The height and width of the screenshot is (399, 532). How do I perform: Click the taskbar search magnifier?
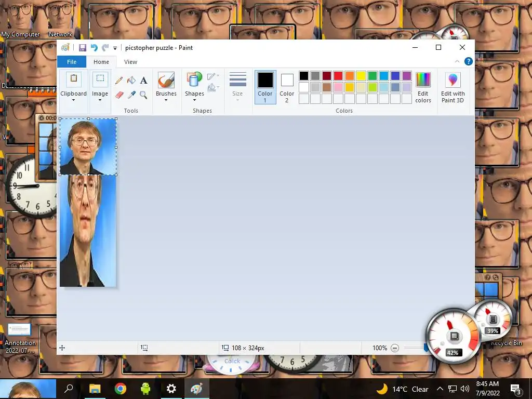69,389
